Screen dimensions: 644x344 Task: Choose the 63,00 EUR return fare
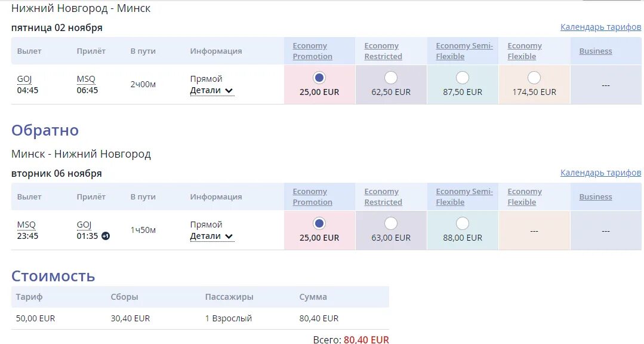391,223
